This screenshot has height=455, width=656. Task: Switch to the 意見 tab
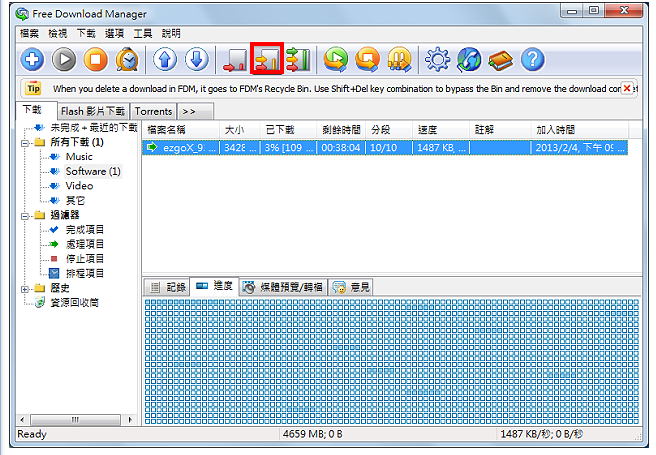coord(351,287)
